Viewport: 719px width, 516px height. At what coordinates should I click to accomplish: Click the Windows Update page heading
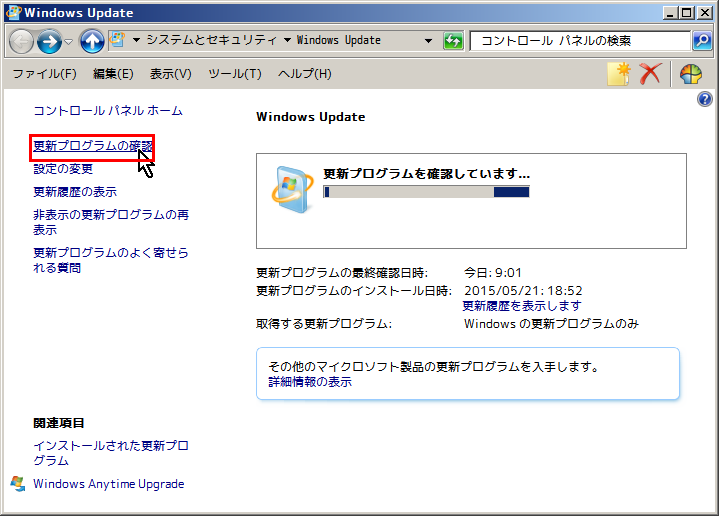point(310,117)
